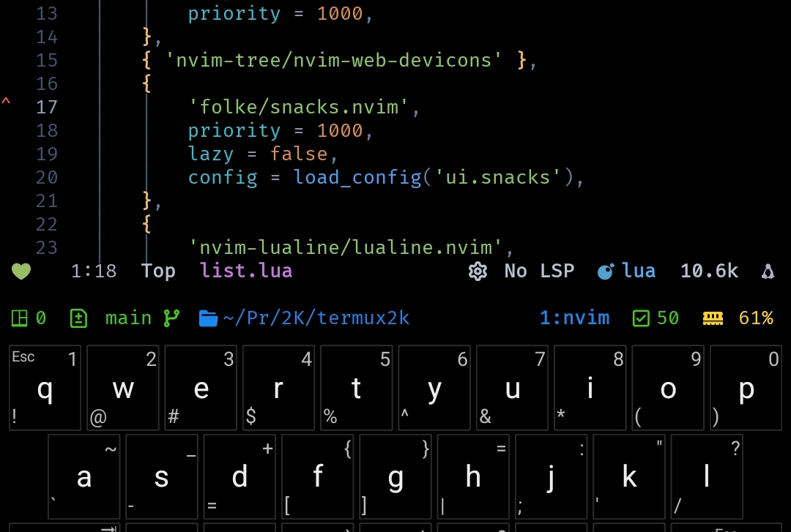Click the Linux penguin icon in the statusline
The height and width of the screenshot is (532, 791).
[768, 271]
